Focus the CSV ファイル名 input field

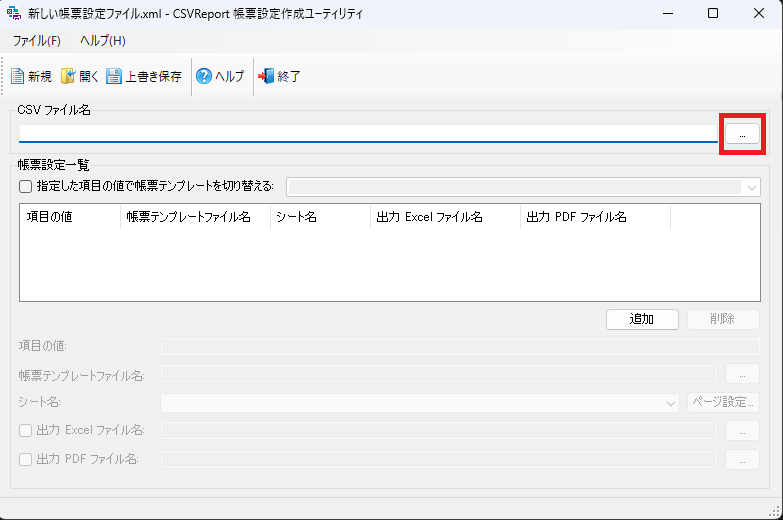(x=369, y=134)
